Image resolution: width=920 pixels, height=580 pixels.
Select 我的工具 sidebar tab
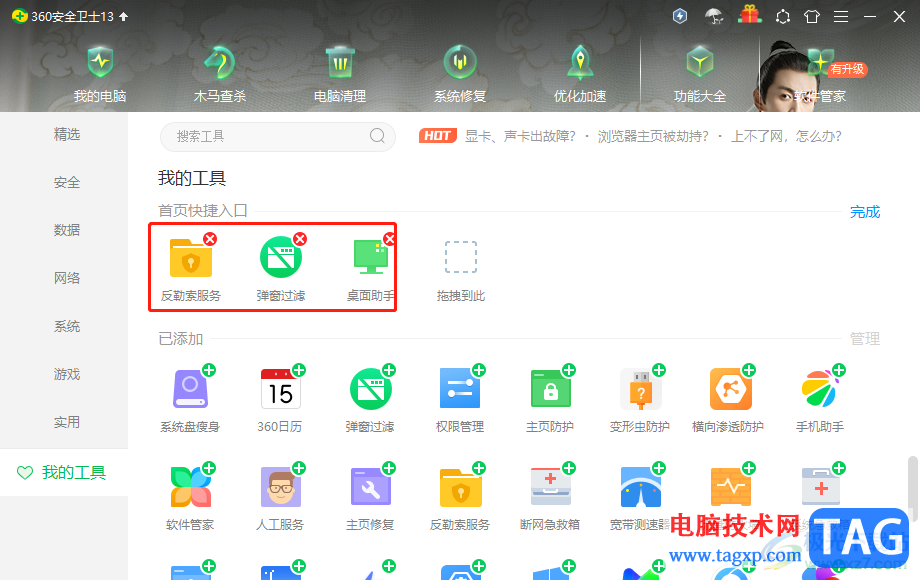coord(64,472)
